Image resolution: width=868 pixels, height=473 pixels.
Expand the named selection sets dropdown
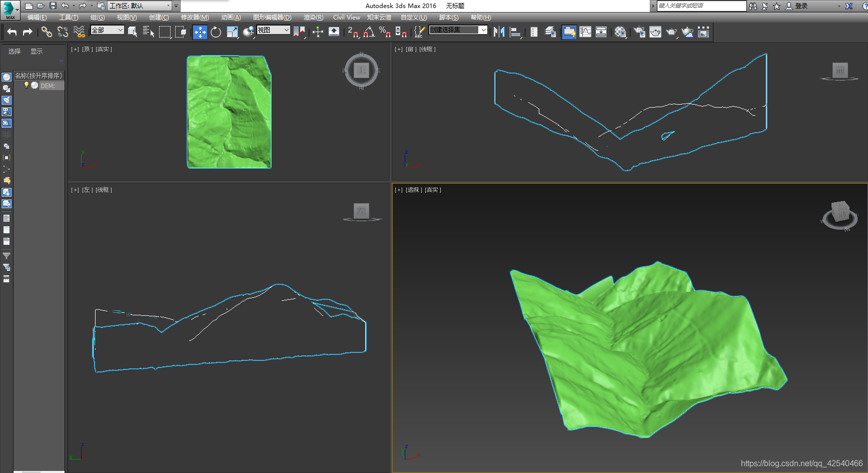[483, 30]
